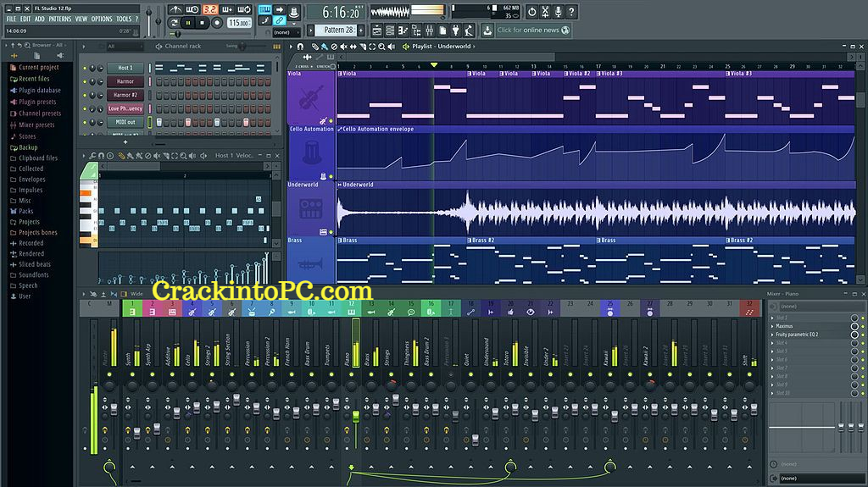
Task: Click the playlist playhead marker on timeline
Action: coord(434,65)
